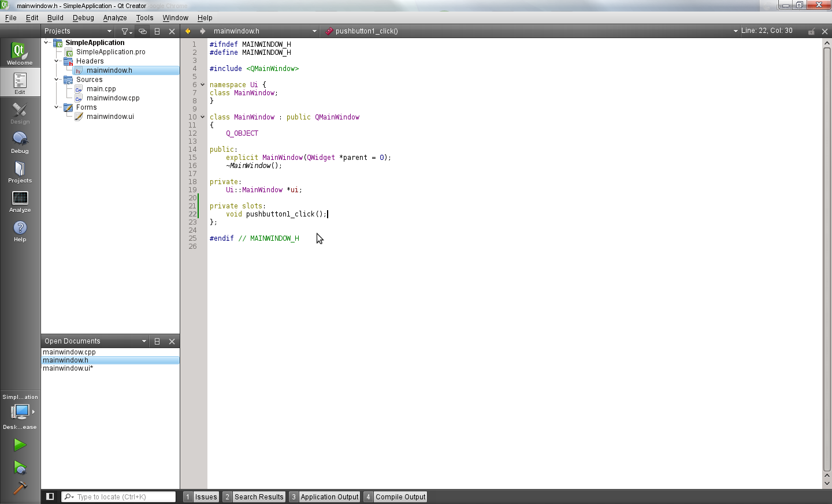Build the project using the hammer icon

pos(20,488)
